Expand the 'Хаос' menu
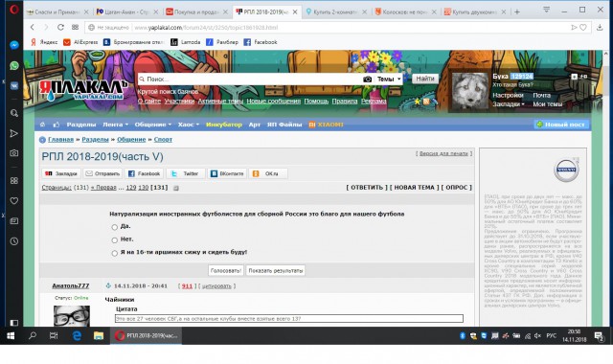 click(189, 125)
